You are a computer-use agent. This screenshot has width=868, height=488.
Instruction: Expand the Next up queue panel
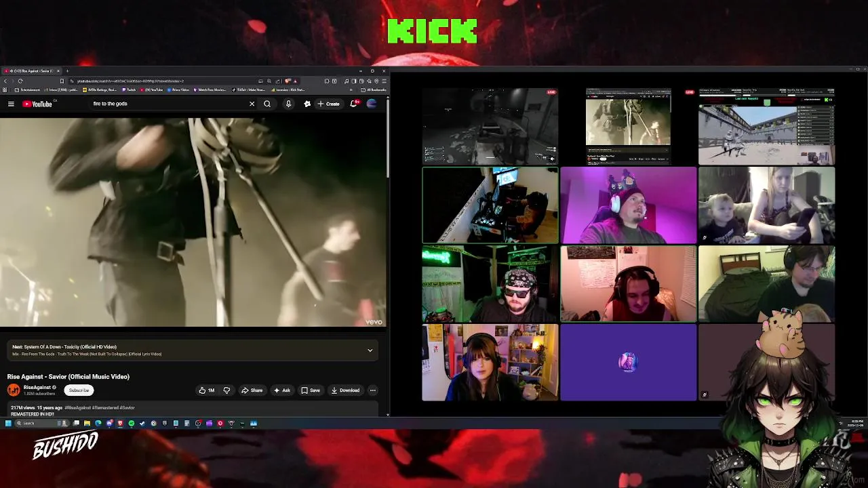coord(370,350)
